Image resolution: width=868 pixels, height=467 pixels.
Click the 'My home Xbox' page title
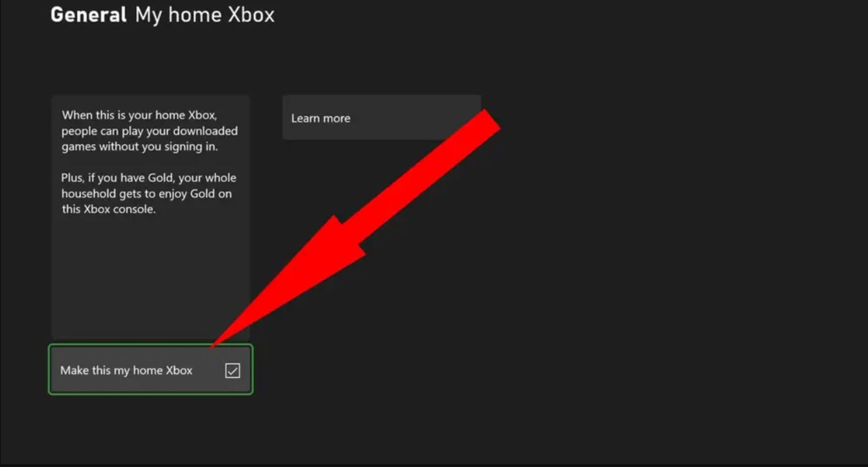pos(205,15)
